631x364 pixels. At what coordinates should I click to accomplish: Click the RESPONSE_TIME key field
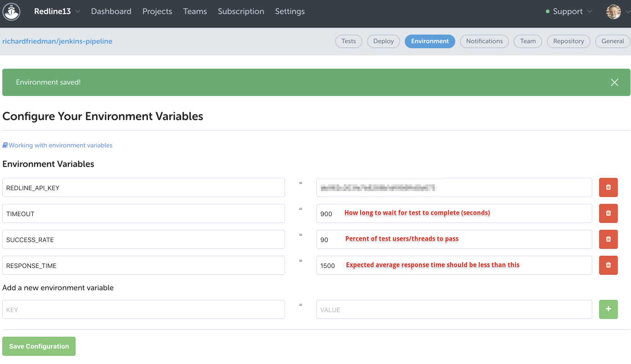pos(143,265)
